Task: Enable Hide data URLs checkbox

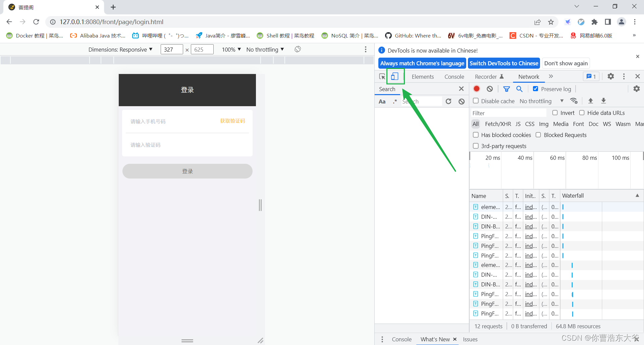Action: point(582,113)
